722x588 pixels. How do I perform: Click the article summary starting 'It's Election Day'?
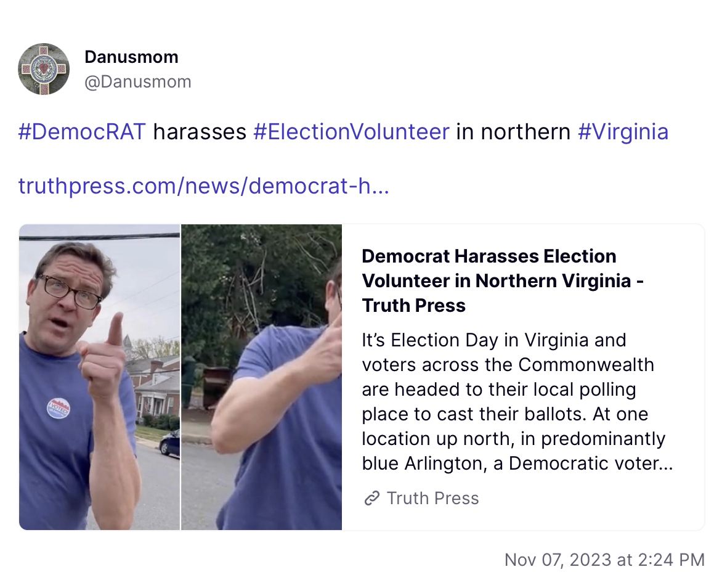517,401
